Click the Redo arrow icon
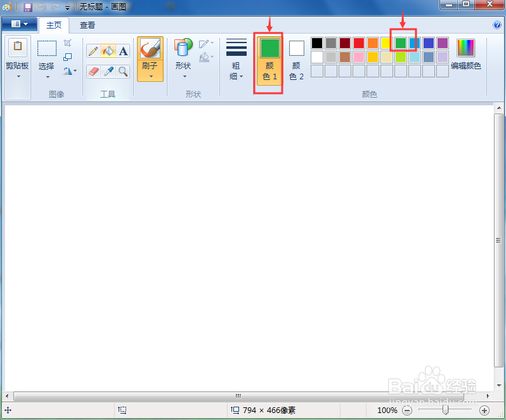The image size is (506, 420). pyautogui.click(x=56, y=7)
